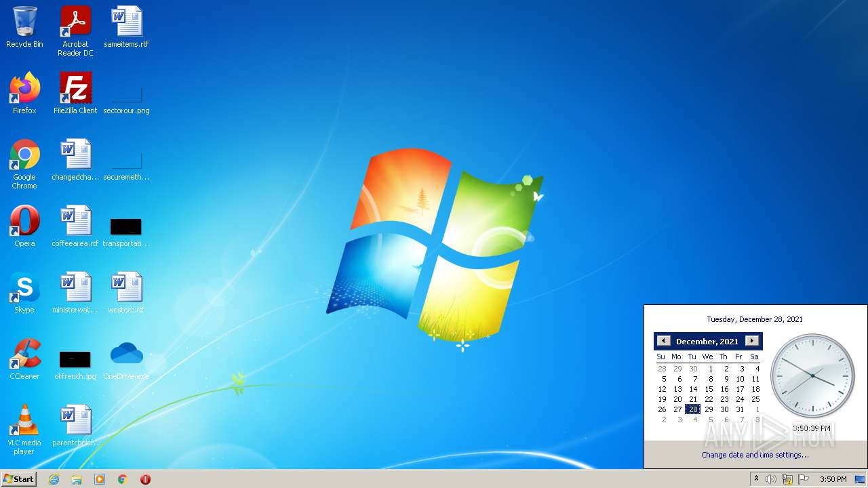Select December 31 in the calendar
The height and width of the screenshot is (488, 868).
coord(740,409)
